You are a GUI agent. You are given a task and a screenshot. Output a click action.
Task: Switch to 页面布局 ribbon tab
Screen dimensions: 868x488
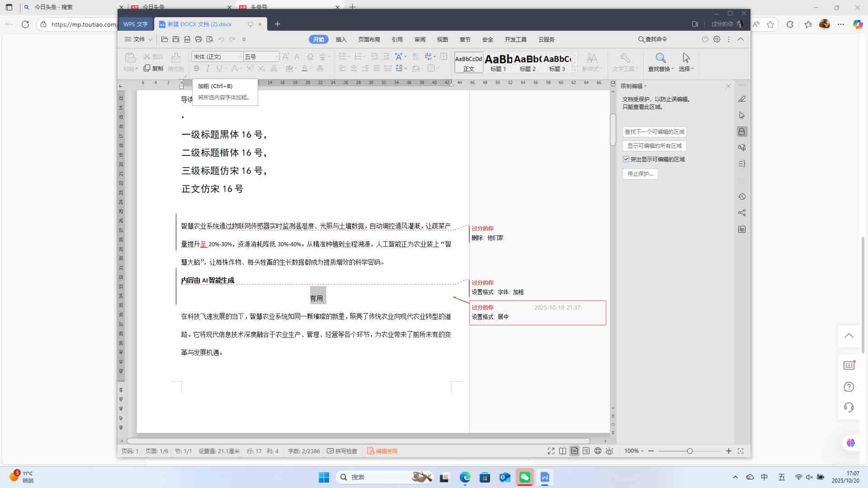point(369,40)
